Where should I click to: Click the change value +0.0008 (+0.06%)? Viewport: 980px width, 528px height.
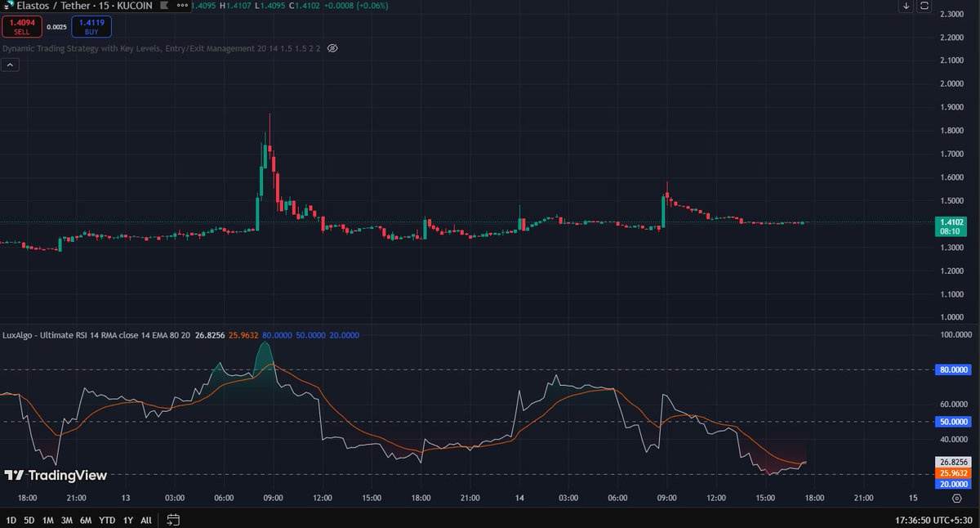point(355,5)
